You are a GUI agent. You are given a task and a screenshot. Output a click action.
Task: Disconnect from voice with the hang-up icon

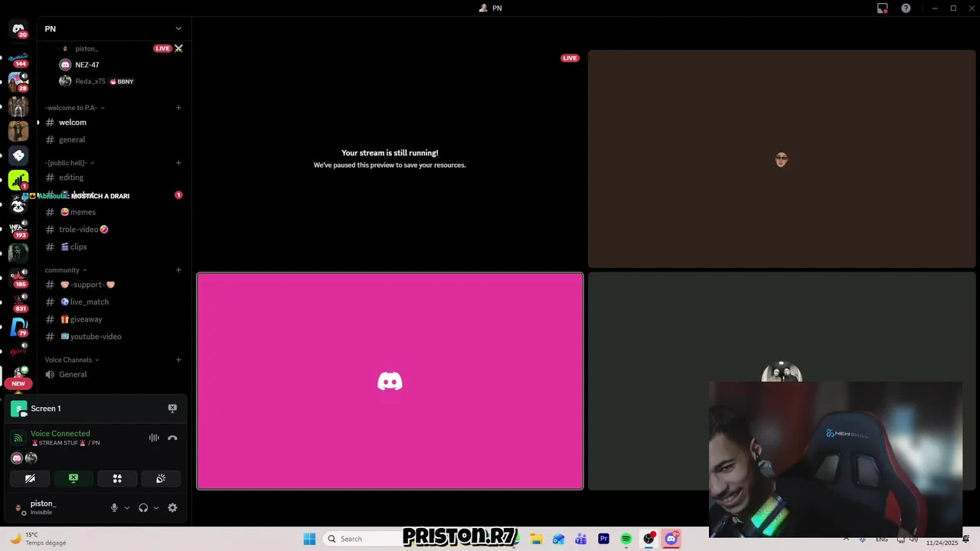coord(172,438)
